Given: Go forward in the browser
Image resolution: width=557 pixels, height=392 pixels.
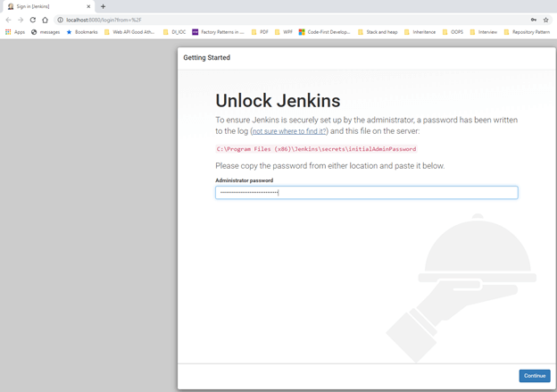Looking at the screenshot, I should coord(21,20).
